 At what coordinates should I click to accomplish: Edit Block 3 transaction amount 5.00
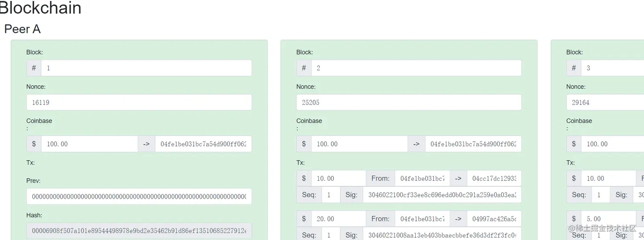point(609,218)
